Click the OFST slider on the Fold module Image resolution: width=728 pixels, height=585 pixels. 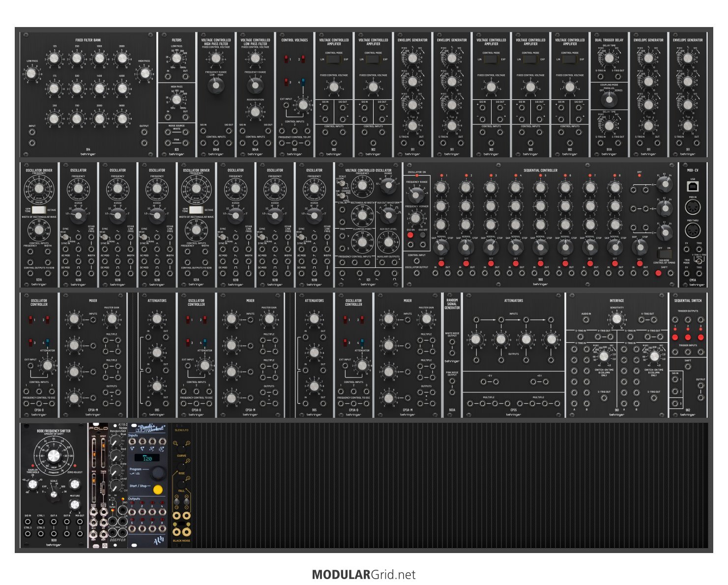[103, 453]
